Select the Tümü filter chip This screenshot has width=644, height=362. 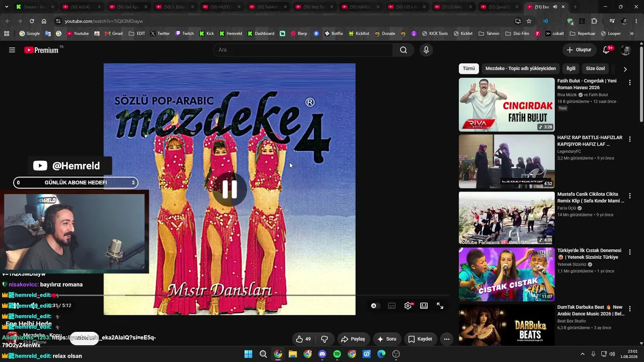[x=469, y=68]
